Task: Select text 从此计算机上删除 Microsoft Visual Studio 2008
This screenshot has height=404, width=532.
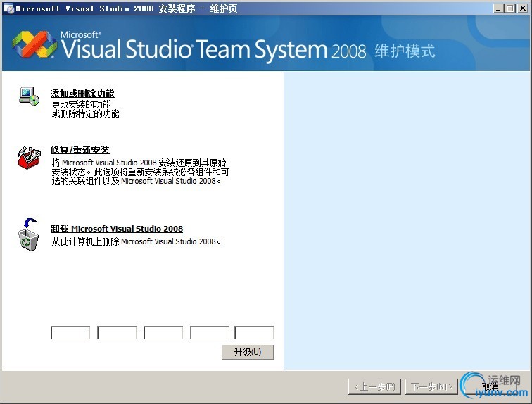Action: (x=136, y=241)
